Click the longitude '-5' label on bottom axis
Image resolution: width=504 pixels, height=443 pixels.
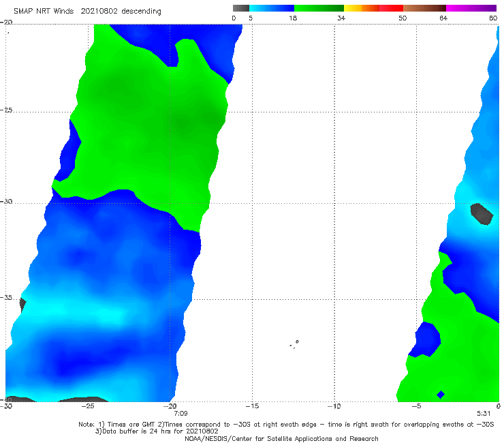coord(417,406)
